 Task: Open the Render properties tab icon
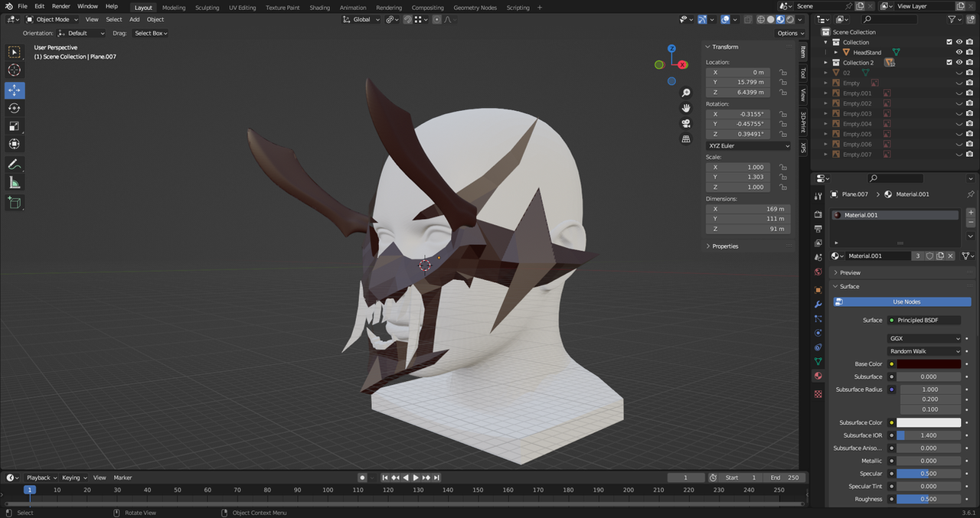click(818, 215)
